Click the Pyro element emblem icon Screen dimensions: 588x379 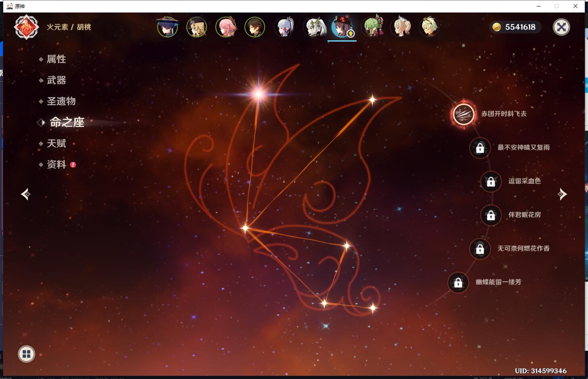pos(27,27)
